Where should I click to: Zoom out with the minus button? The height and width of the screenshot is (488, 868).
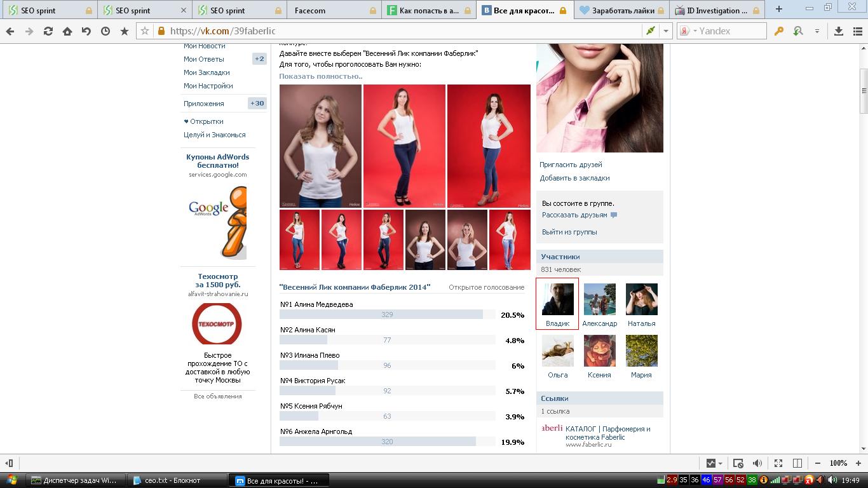point(818,463)
